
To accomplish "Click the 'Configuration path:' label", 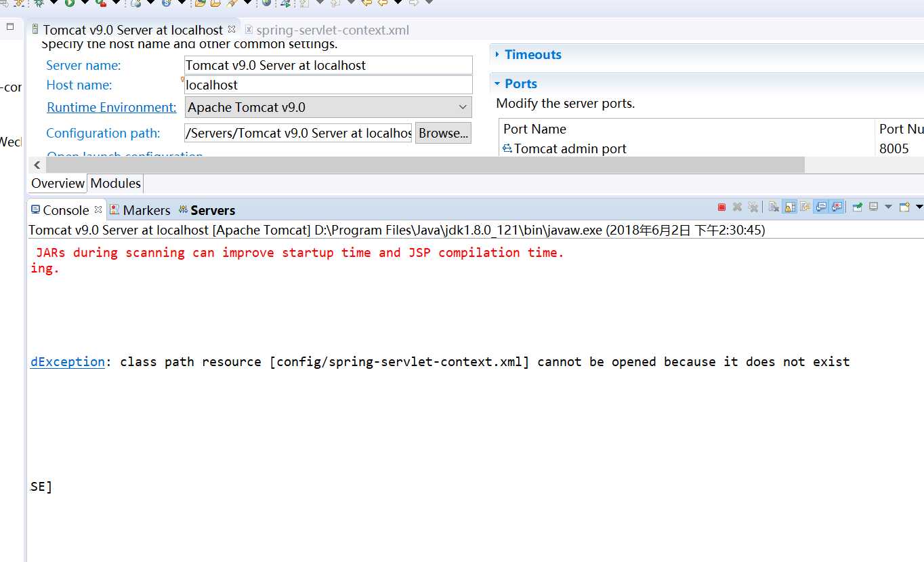I will coord(103,133).
